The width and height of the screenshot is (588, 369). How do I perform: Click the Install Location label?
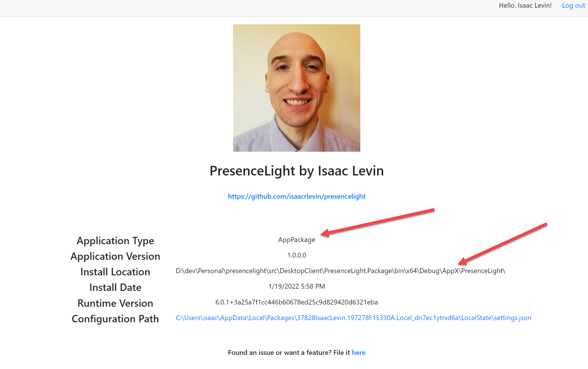(x=115, y=272)
